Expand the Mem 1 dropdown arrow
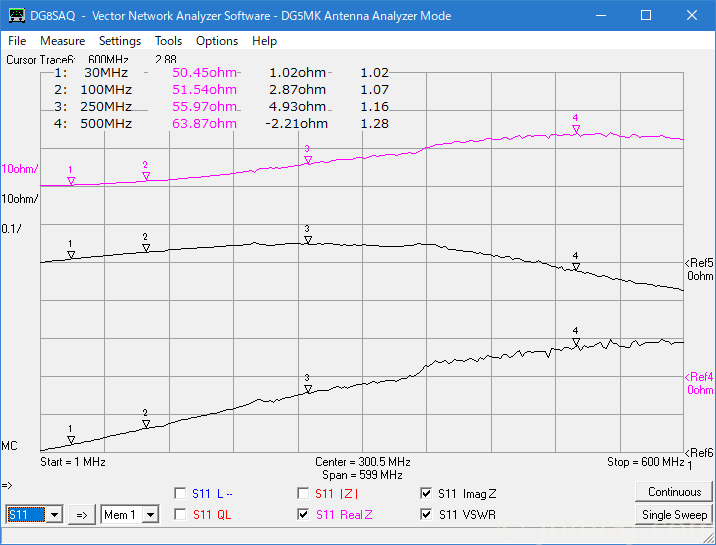 click(150, 515)
